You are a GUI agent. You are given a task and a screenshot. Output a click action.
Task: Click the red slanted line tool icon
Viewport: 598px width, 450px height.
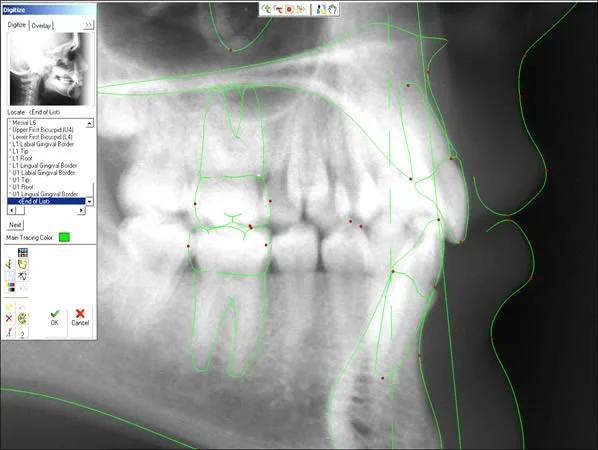click(9, 332)
